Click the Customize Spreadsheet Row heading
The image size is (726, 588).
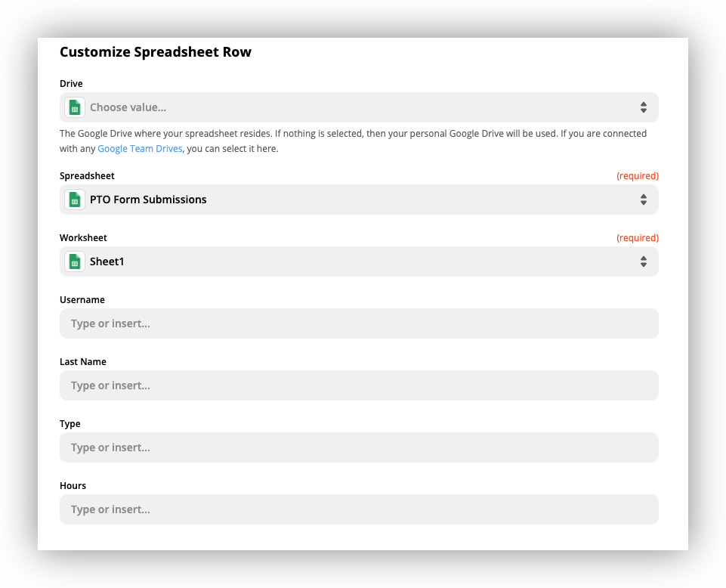pyautogui.click(x=156, y=52)
